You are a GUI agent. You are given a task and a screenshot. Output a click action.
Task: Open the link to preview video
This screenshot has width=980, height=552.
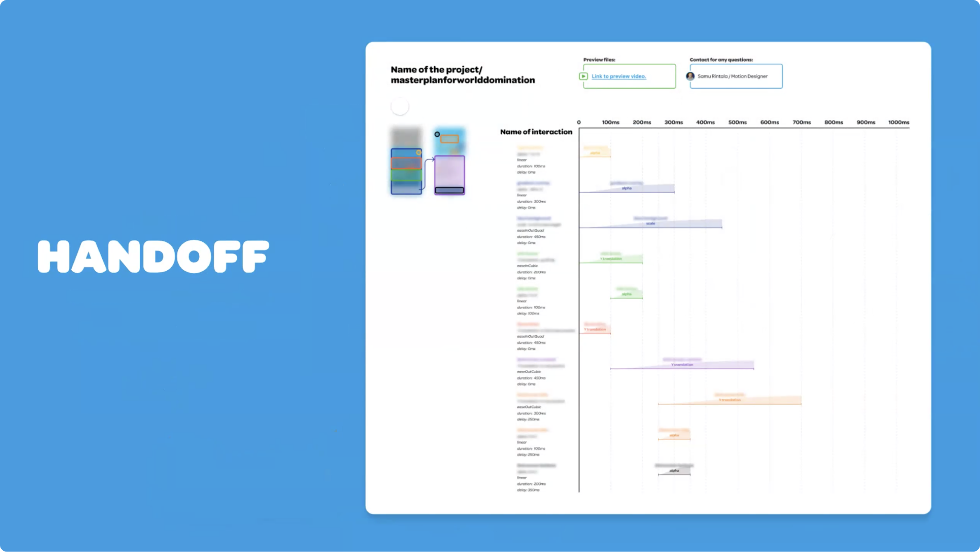(618, 76)
